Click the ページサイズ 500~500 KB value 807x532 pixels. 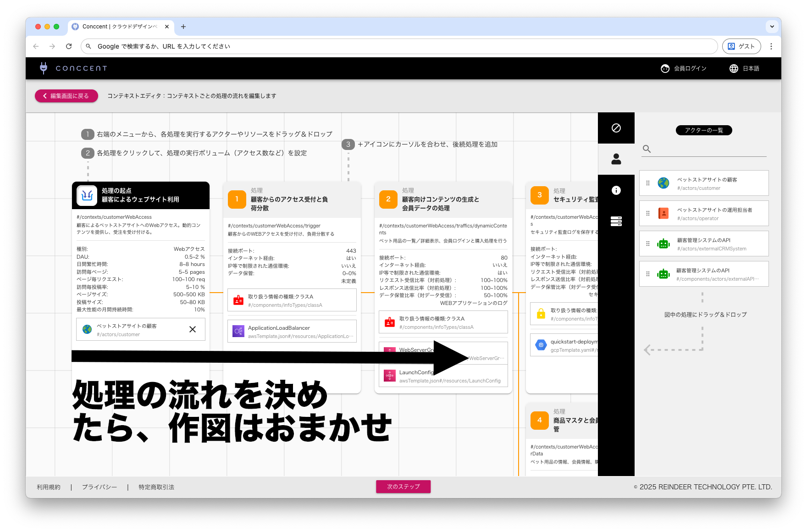click(x=189, y=294)
